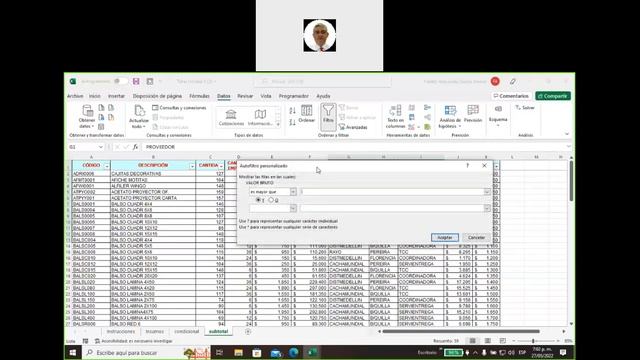The height and width of the screenshot is (360, 640).
Task: Click the add new sheet plus icon
Action: point(248,332)
